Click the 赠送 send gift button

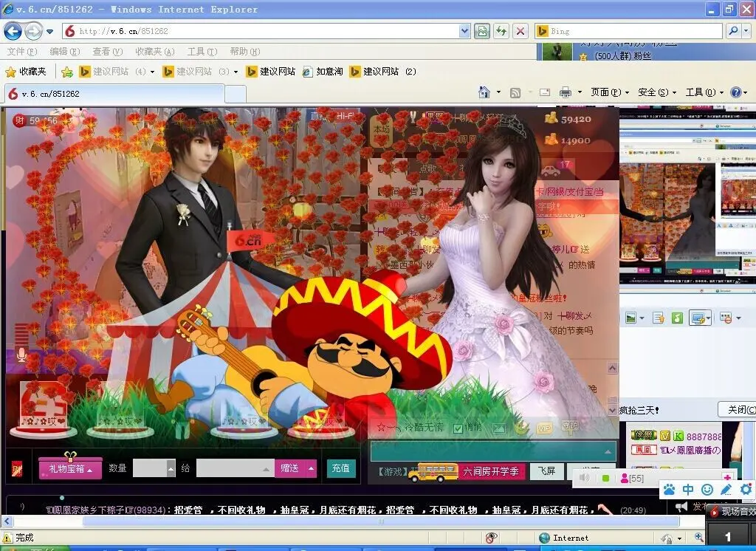tap(289, 468)
